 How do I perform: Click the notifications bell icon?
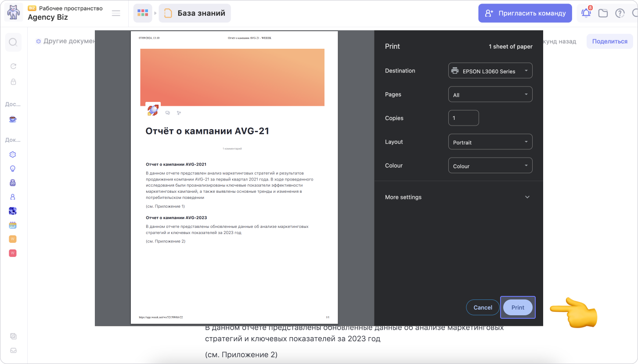(586, 13)
